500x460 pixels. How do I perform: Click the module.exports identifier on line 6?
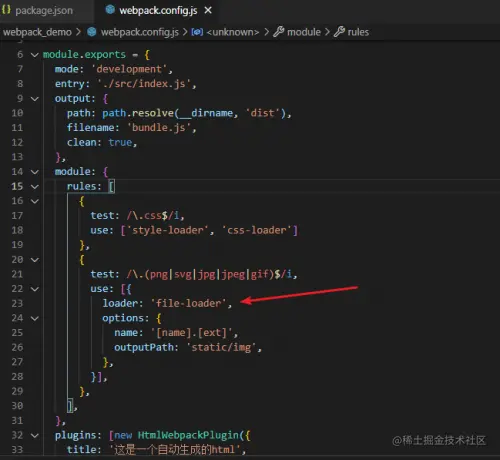[x=84, y=54]
